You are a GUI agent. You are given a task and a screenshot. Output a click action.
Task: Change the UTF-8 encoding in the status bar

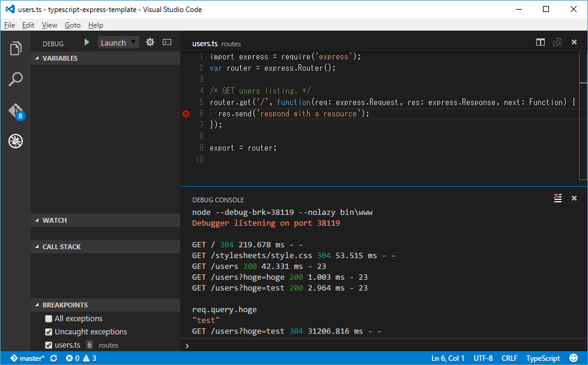(483, 358)
